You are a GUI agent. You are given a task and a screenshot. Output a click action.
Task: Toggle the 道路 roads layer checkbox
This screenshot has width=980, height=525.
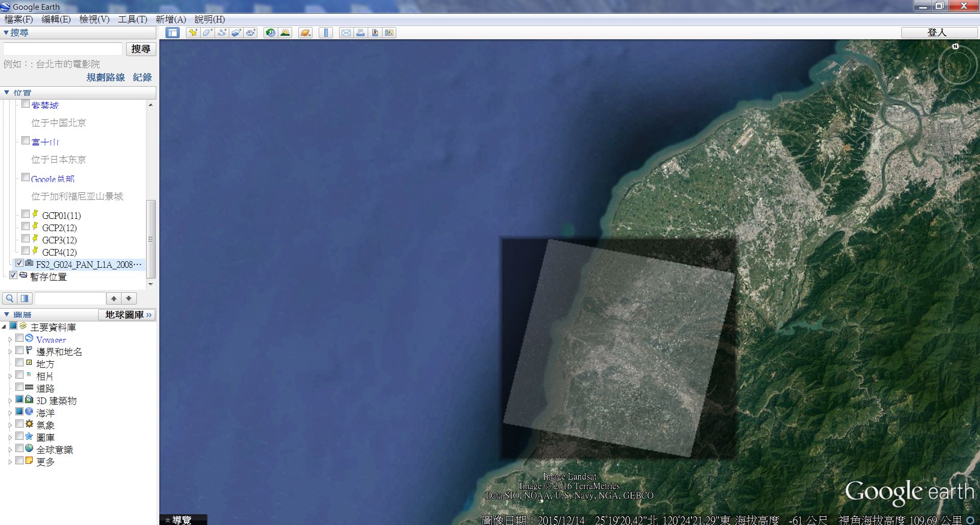point(19,387)
